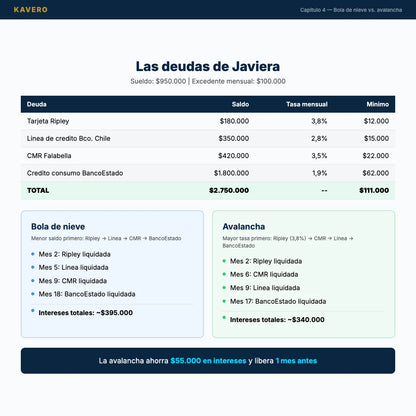
Task: Click the Avalancha card heading
Action: [244, 227]
